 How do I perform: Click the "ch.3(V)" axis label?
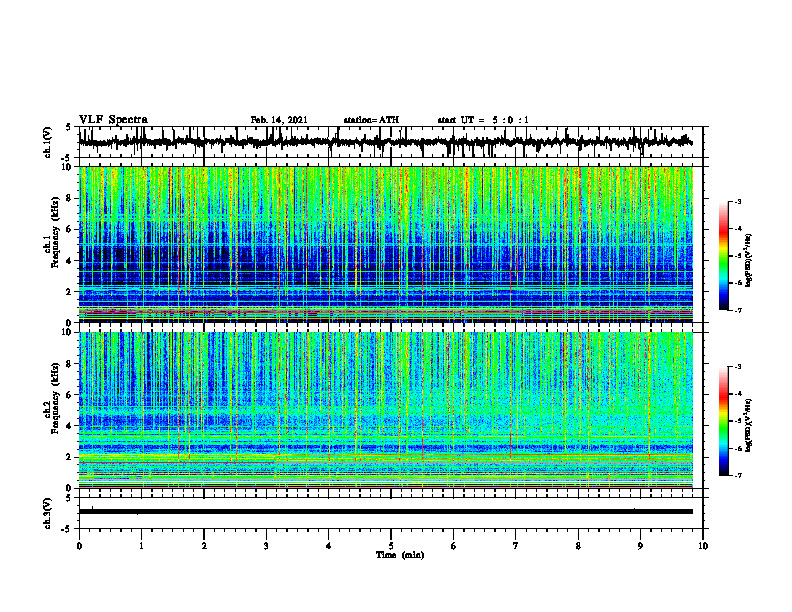pos(48,514)
